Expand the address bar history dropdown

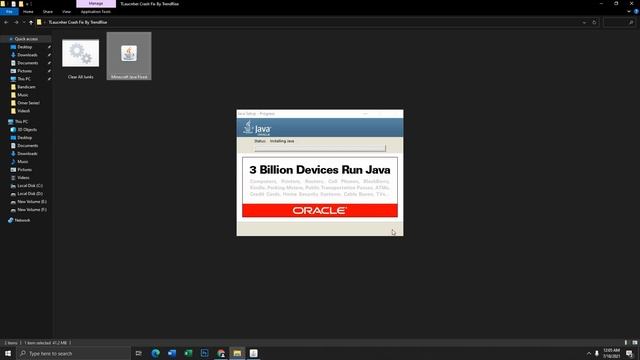click(584, 22)
